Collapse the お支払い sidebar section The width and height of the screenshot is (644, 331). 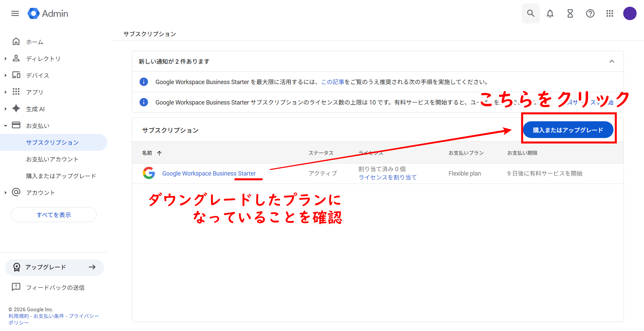tap(6, 126)
